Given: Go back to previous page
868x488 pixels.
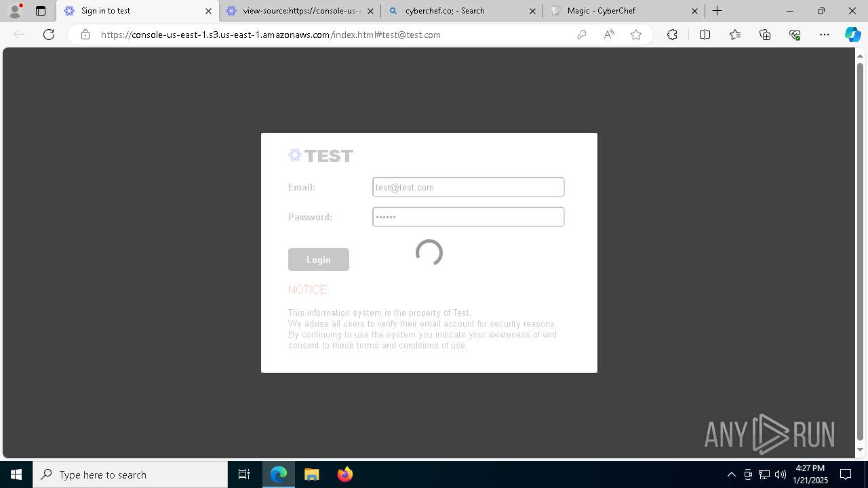Looking at the screenshot, I should pos(19,35).
